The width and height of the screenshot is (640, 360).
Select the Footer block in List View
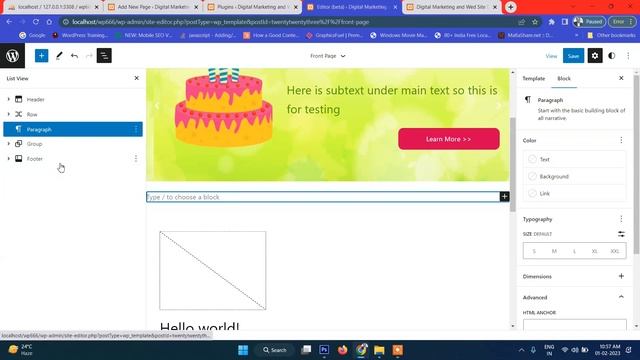coord(73,158)
